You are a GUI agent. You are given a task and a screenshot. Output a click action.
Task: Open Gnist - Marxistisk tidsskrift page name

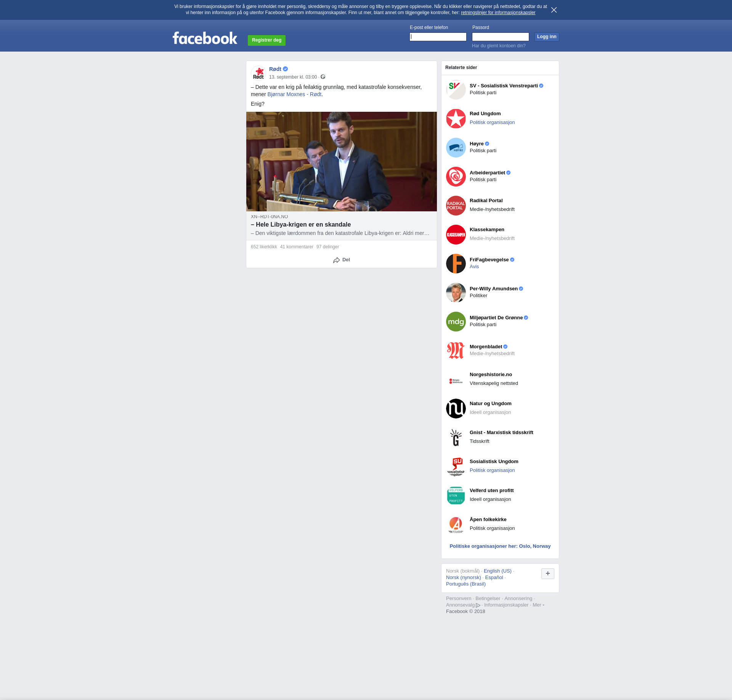coord(501,433)
